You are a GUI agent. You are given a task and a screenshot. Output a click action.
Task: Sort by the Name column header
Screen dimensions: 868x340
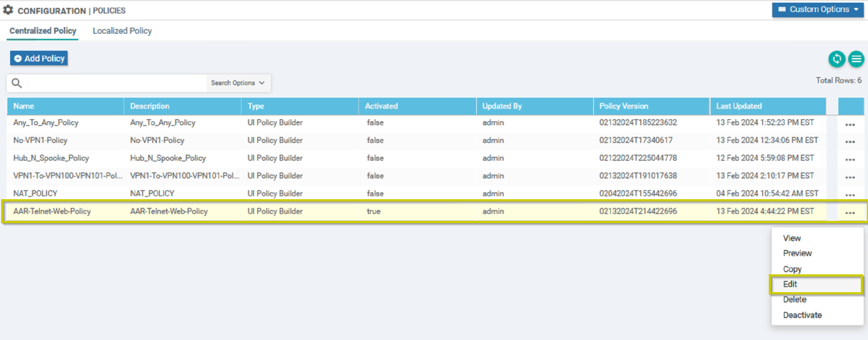click(x=65, y=106)
